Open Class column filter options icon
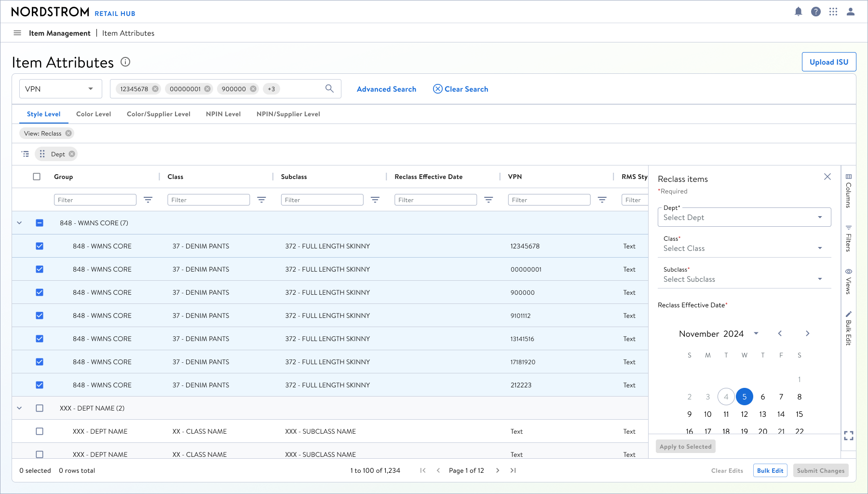868x494 pixels. pos(261,200)
